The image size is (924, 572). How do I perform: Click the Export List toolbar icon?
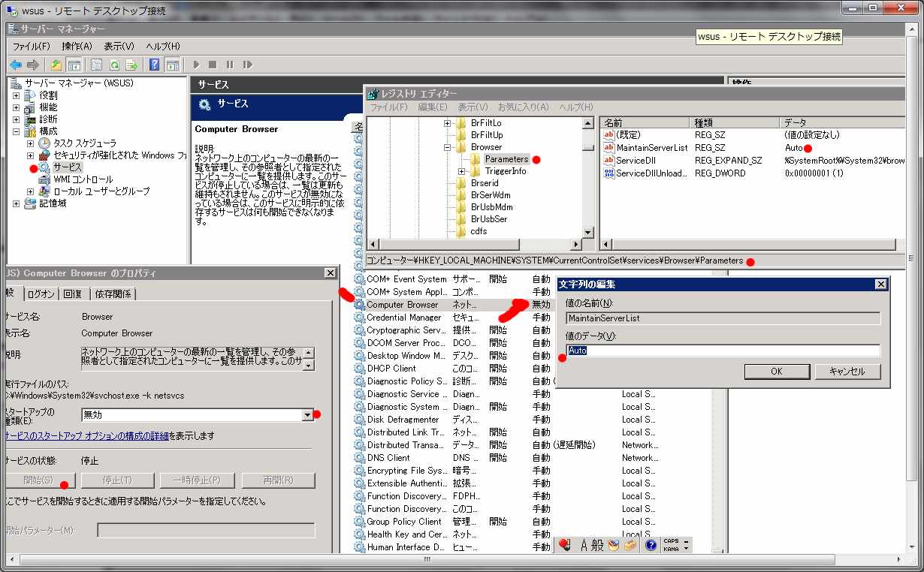point(131,65)
